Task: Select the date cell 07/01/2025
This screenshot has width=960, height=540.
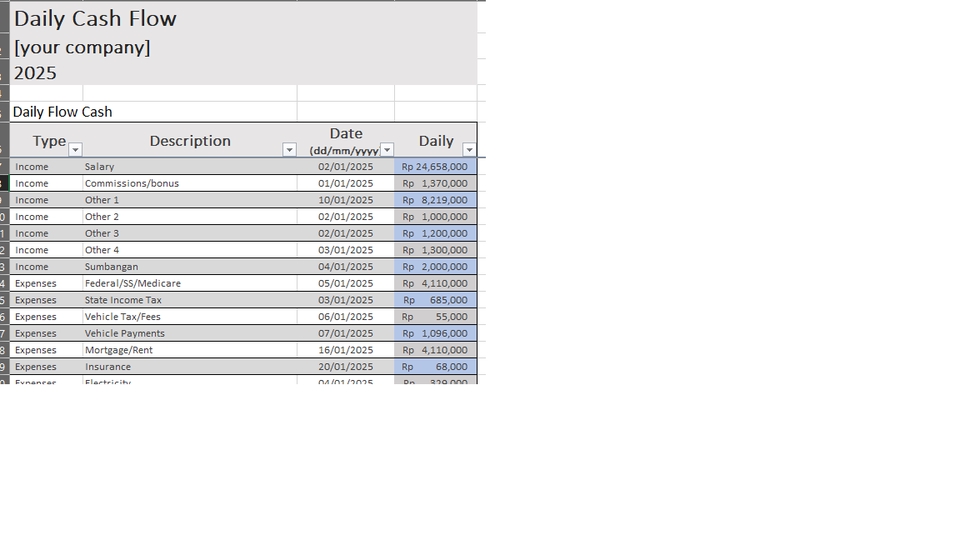Action: [346, 333]
